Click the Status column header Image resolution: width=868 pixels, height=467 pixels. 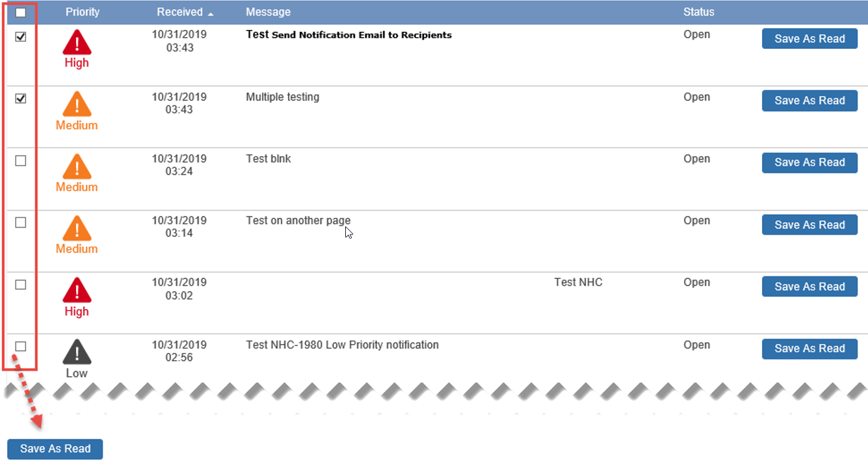[x=698, y=12]
